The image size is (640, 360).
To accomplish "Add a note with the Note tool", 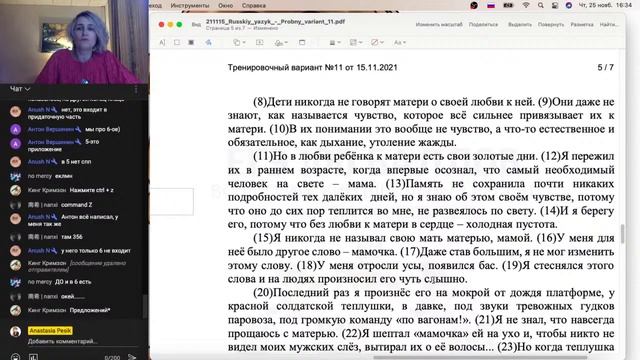I will pyautogui.click(x=302, y=42).
